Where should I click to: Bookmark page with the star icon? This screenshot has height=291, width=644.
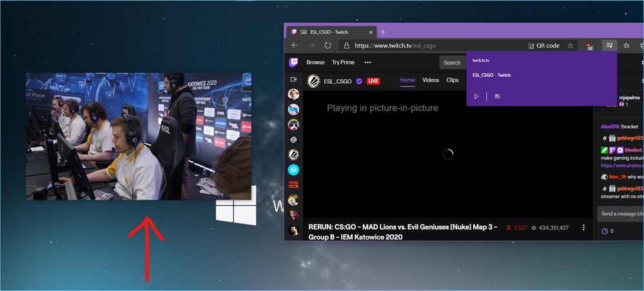click(x=570, y=46)
